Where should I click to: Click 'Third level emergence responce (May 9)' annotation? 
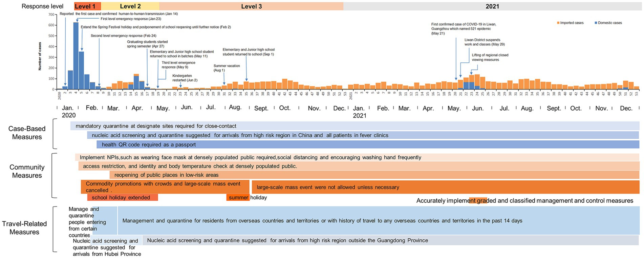178,65
